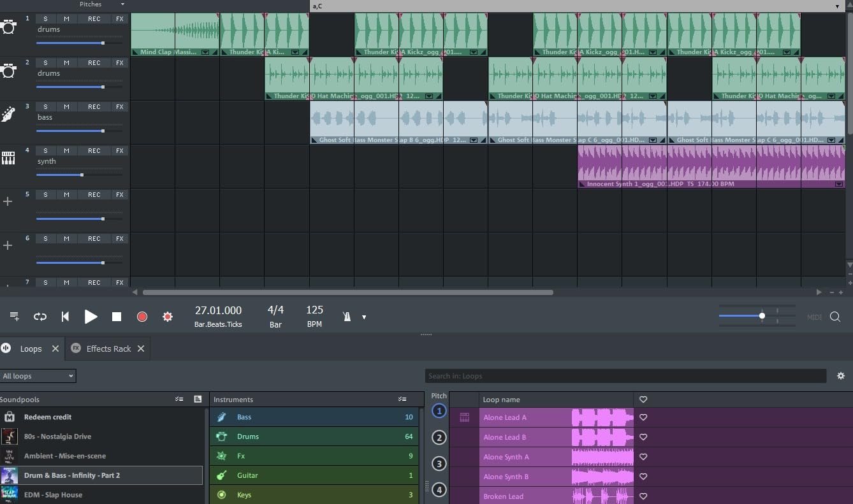Solo the synth track 4
This screenshot has width=853, height=504.
(x=45, y=150)
